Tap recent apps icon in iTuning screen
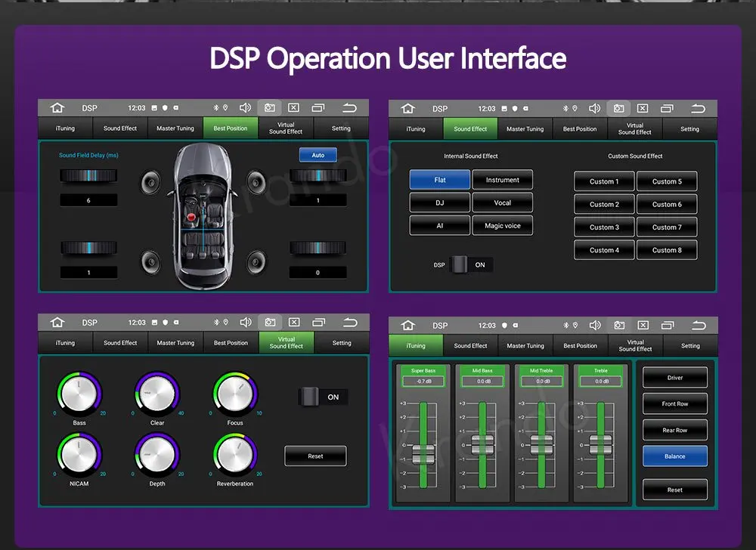 point(668,325)
